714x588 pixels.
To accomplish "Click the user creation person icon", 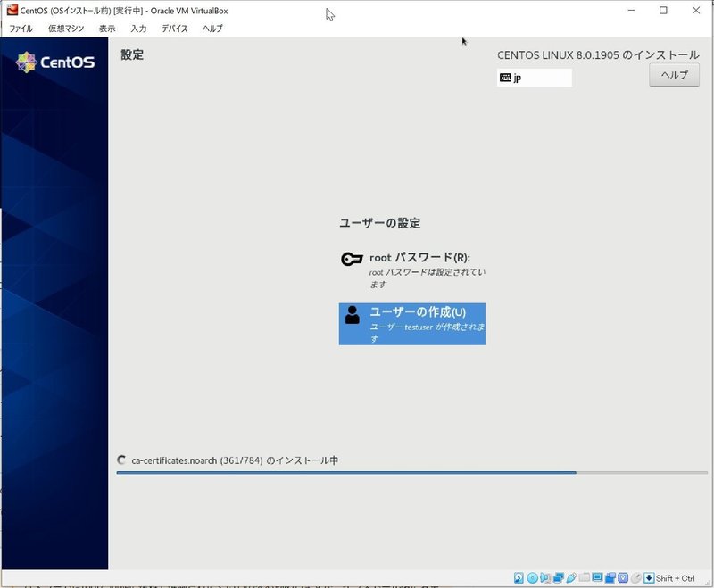I will pyautogui.click(x=352, y=315).
